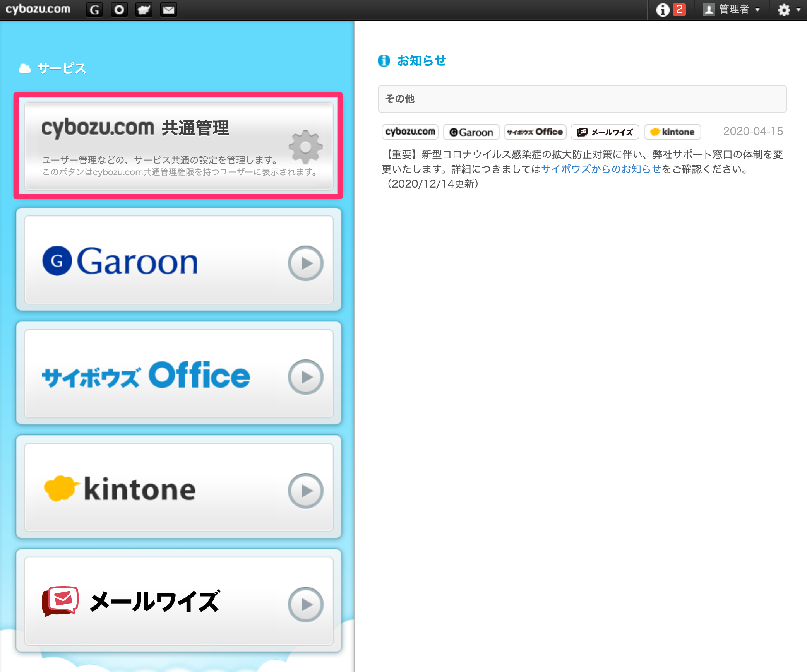Click the kintone logo card
The width and height of the screenshot is (807, 672).
[120, 488]
